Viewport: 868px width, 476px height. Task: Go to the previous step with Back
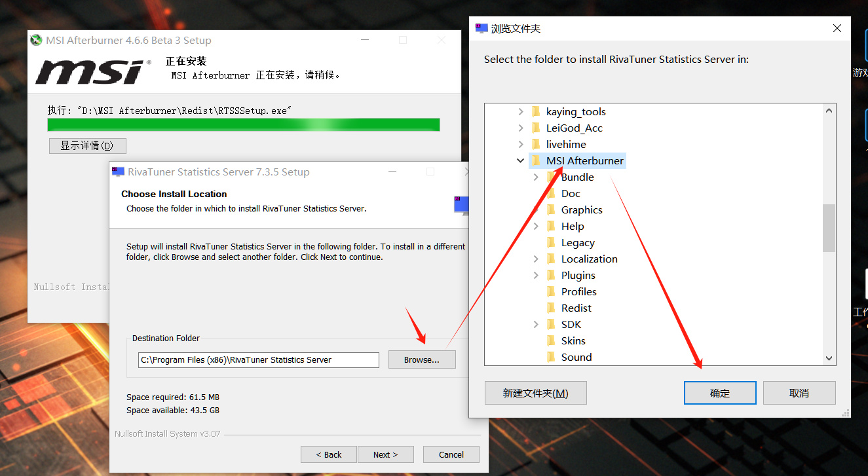tap(329, 454)
